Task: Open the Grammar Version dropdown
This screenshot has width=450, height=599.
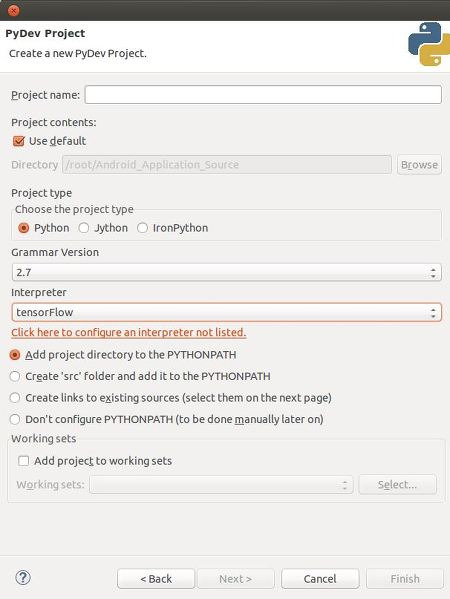Action: (x=227, y=272)
